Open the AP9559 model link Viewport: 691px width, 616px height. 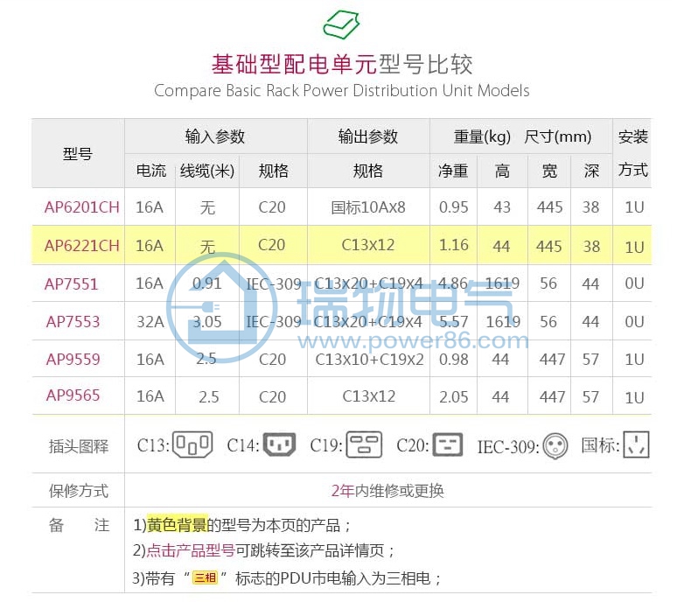click(73, 360)
